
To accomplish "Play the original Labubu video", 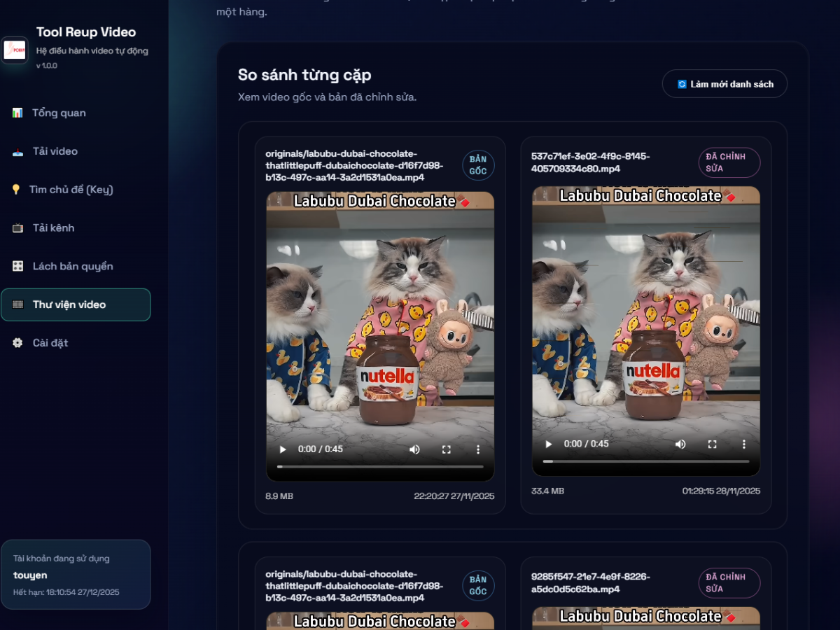I will coord(283,449).
